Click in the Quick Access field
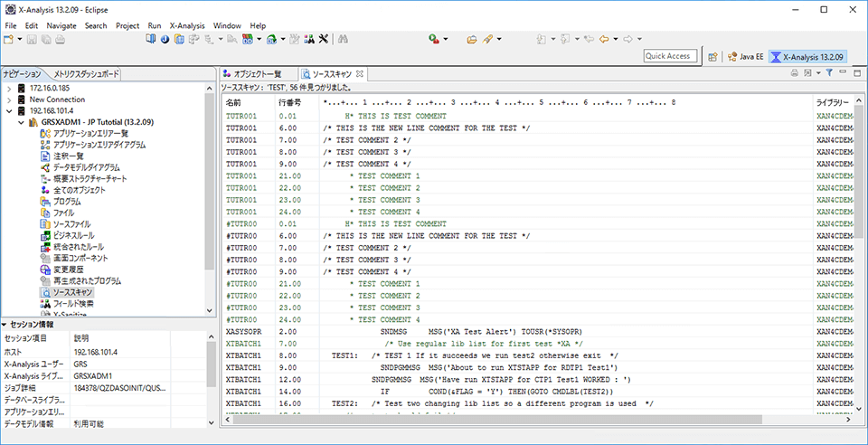868x445 pixels. 670,56
